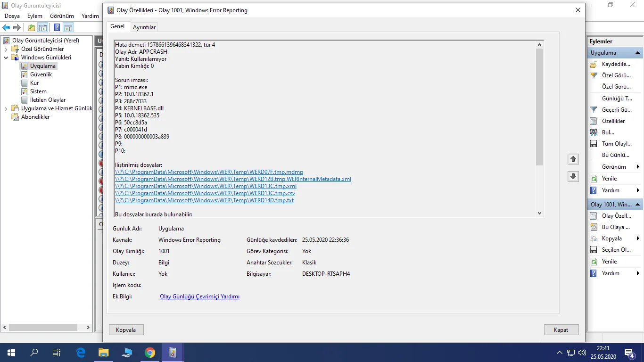The width and height of the screenshot is (644, 362).
Task: Click the help icon under the Uygulama actions
Action: click(x=594, y=190)
